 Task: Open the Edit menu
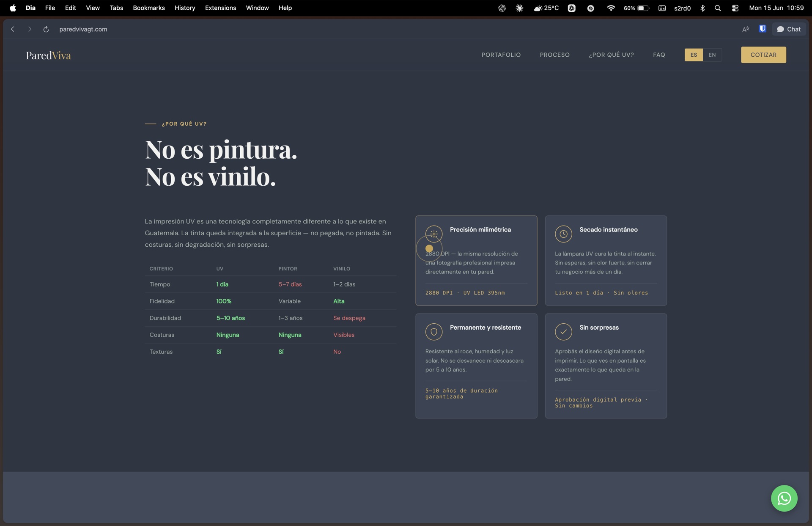pyautogui.click(x=71, y=8)
